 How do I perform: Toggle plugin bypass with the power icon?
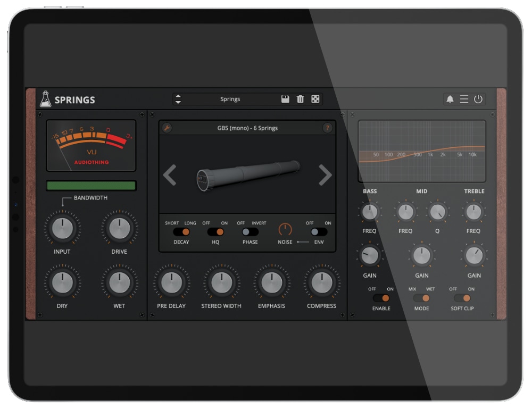click(x=478, y=99)
